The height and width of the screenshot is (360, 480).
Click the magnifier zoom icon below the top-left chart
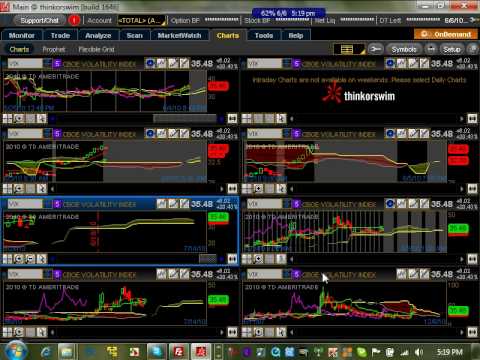19,118
